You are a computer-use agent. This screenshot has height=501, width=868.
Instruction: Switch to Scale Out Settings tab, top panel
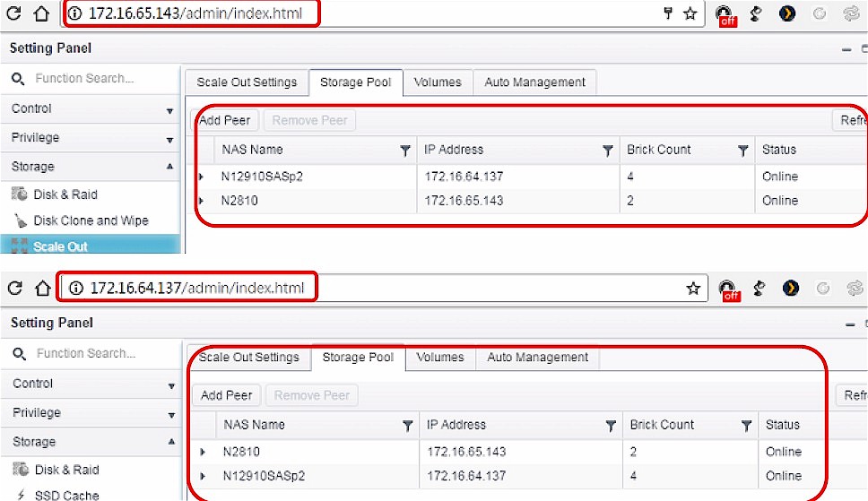point(247,82)
